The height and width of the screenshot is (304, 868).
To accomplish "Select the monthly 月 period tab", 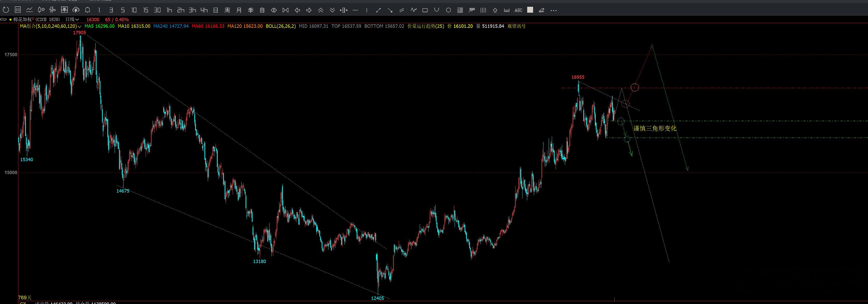I will (239, 10).
